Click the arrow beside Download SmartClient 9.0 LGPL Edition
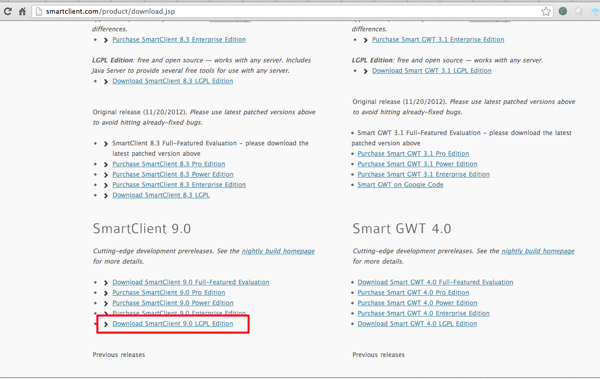 106,324
